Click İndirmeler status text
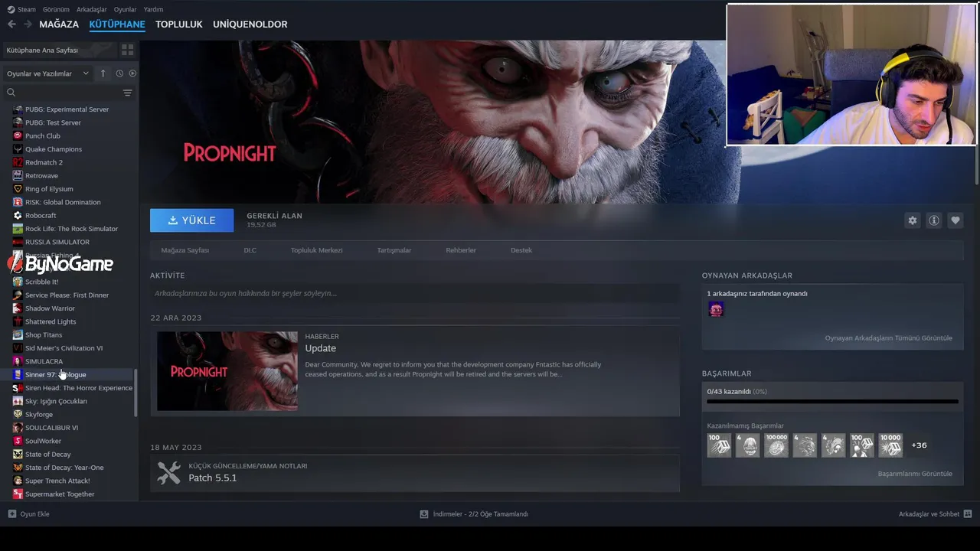 [481, 514]
